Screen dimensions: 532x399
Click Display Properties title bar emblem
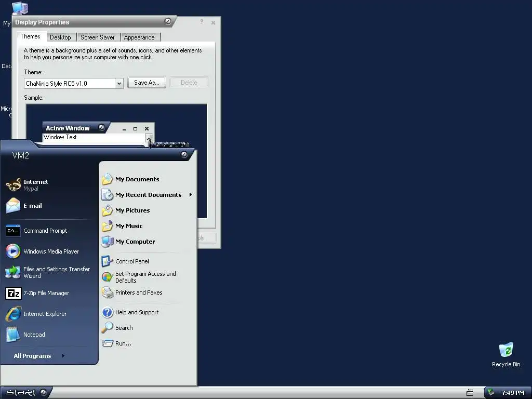coord(168,21)
